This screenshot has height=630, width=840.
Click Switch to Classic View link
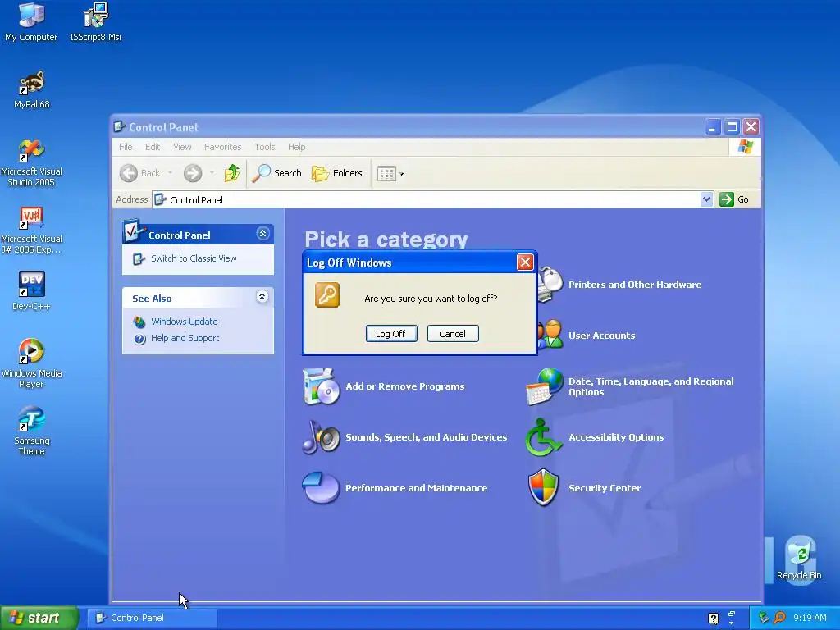pos(194,258)
